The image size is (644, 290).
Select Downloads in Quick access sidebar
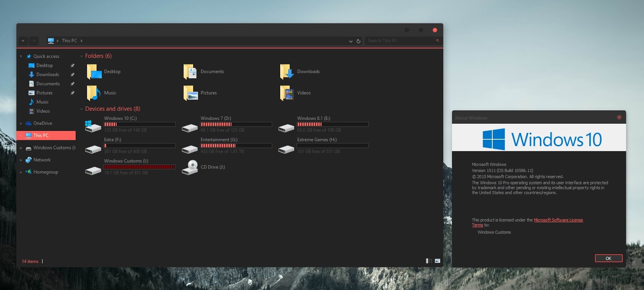point(47,75)
